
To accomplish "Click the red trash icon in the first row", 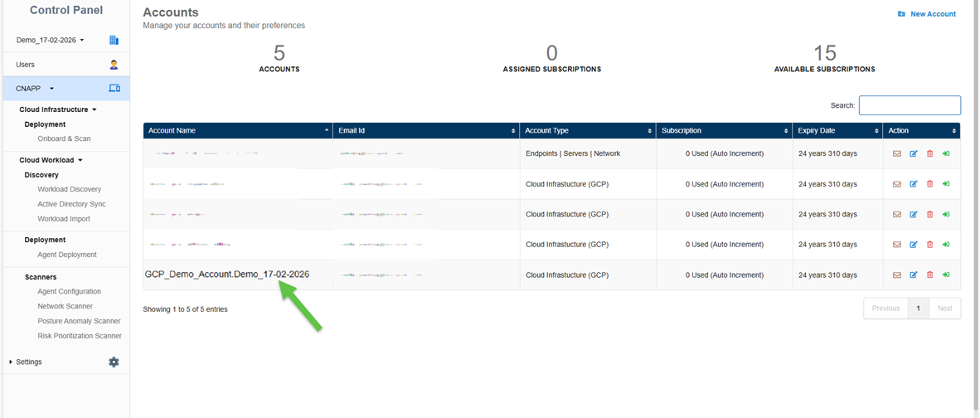I will click(929, 153).
